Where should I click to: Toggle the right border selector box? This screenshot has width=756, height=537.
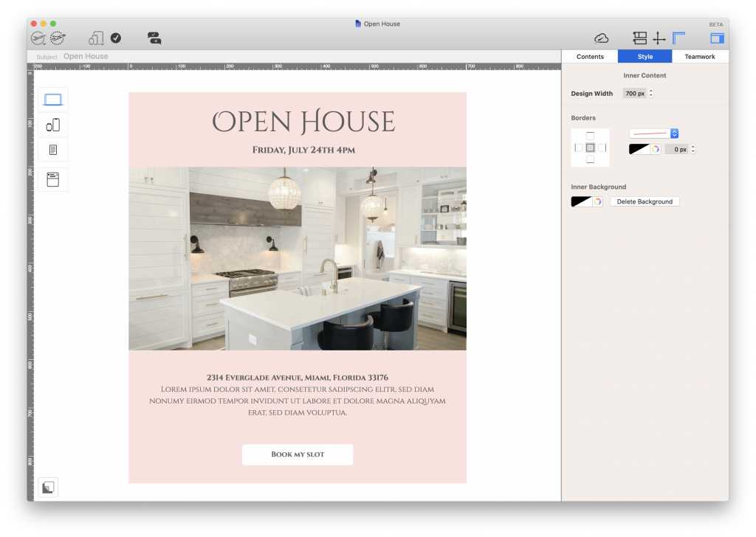coord(602,148)
